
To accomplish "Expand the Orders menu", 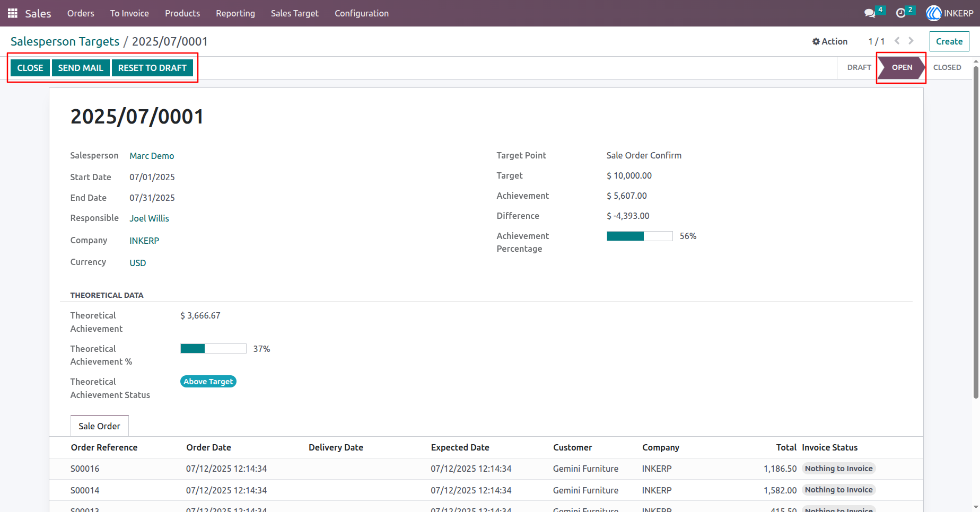I will 81,13.
